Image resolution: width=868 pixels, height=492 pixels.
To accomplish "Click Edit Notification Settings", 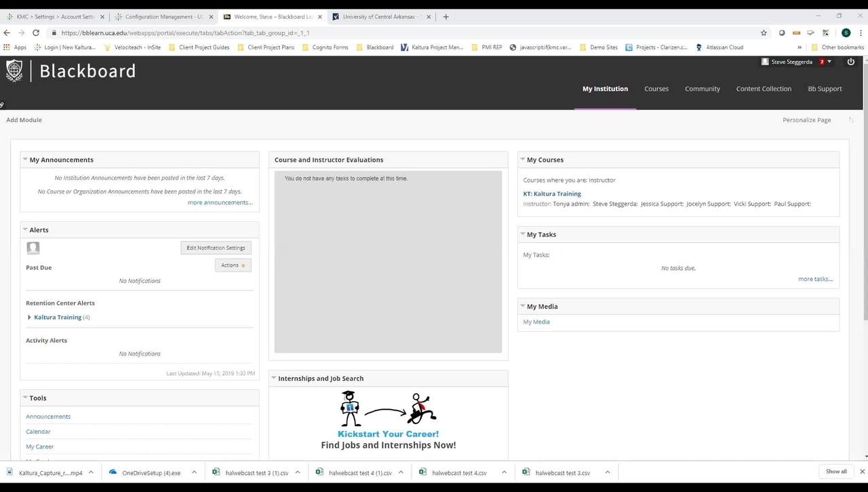I will tap(216, 248).
